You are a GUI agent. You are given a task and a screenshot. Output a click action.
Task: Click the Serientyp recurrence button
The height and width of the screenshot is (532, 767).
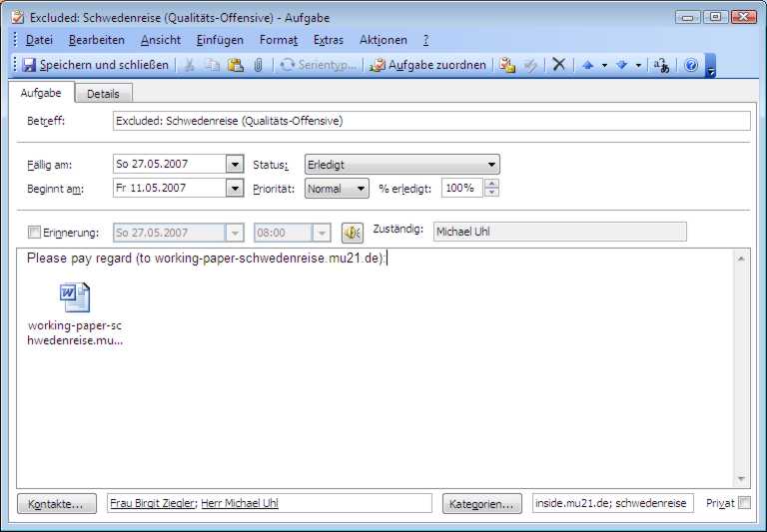(319, 65)
